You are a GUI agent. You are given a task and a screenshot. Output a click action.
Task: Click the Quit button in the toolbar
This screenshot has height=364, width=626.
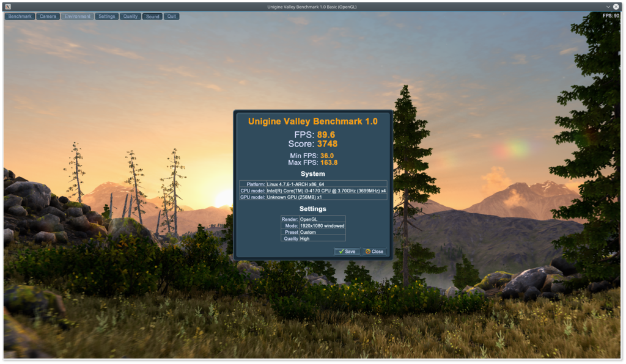point(171,16)
